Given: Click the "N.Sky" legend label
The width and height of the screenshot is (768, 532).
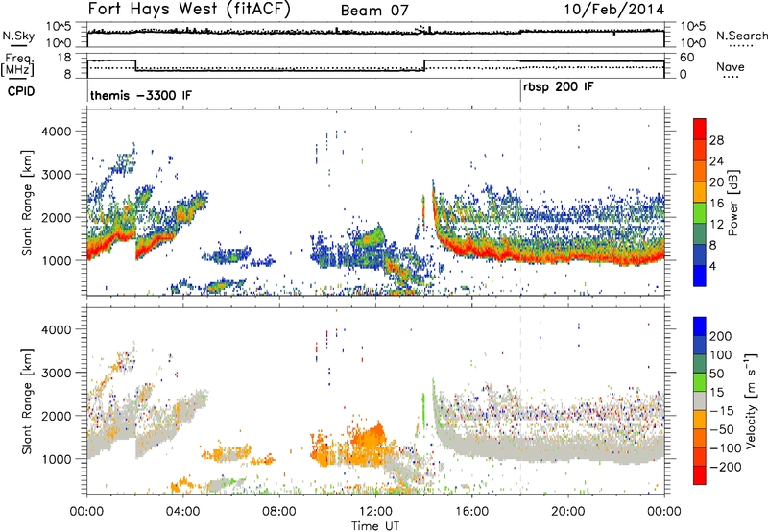Looking at the screenshot, I should point(18,36).
